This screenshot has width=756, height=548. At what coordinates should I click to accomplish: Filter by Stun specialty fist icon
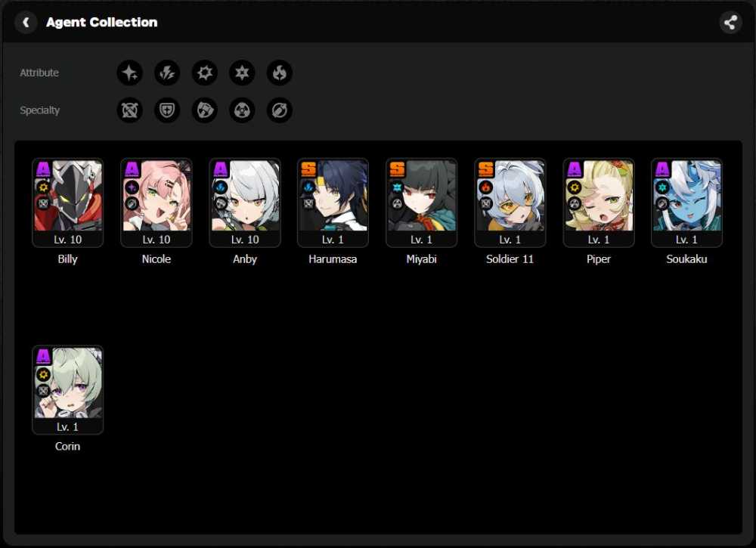pos(204,110)
